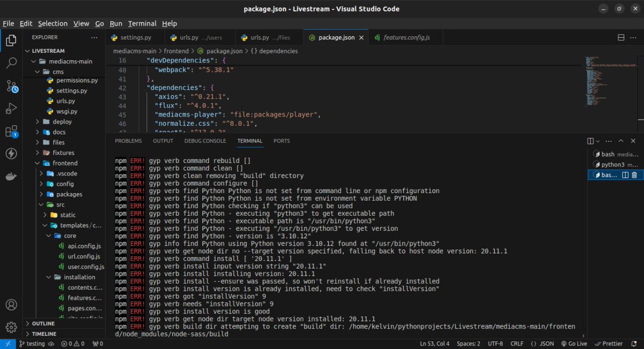Viewport: 644px width, 349px height.
Task: Select the python3 terminal instance
Action: click(x=616, y=165)
